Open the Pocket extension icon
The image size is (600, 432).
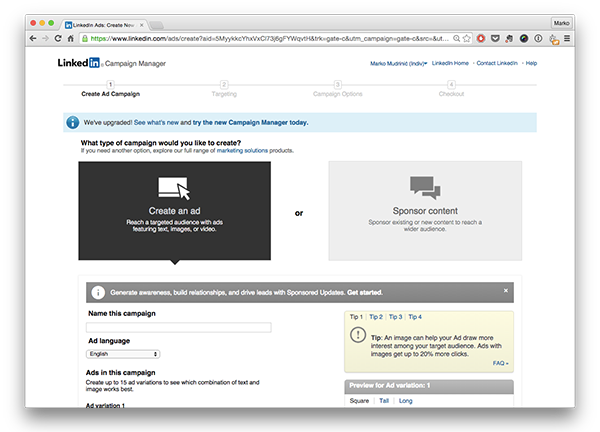click(495, 38)
